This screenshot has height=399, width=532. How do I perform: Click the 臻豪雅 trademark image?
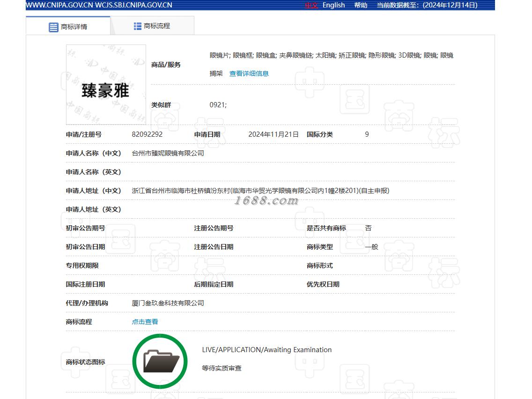pos(106,84)
